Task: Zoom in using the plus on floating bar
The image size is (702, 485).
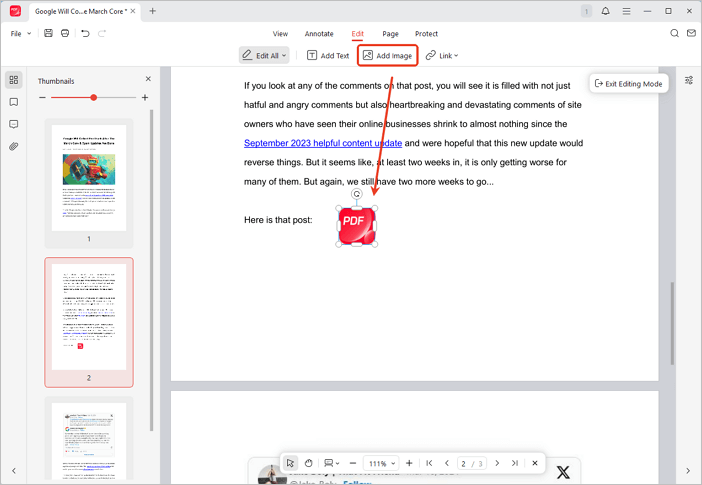Action: click(x=409, y=463)
